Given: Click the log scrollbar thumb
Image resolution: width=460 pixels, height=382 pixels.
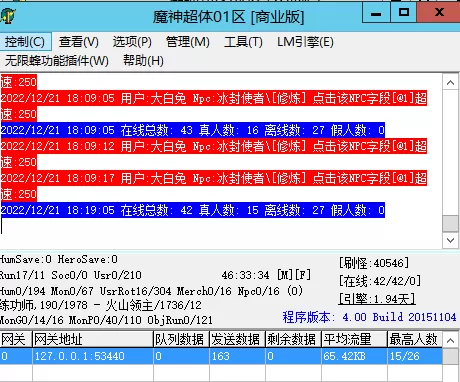Looking at the screenshot, I should 451,223.
